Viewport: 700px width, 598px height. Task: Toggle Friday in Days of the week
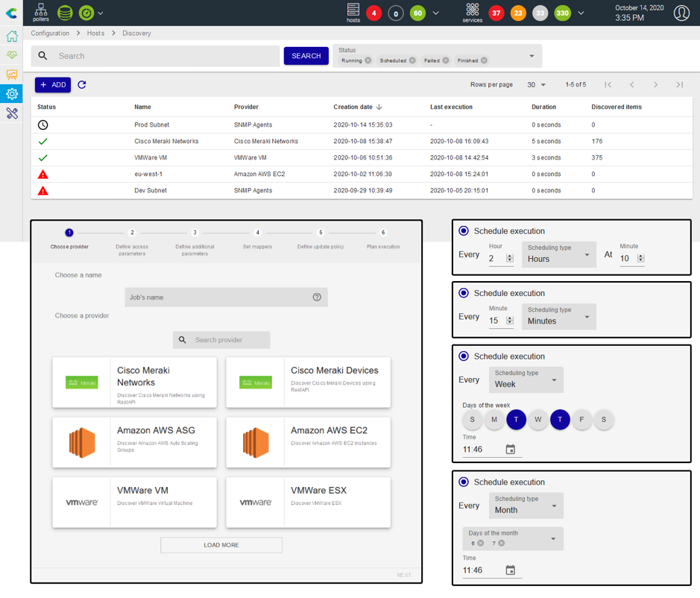point(581,419)
